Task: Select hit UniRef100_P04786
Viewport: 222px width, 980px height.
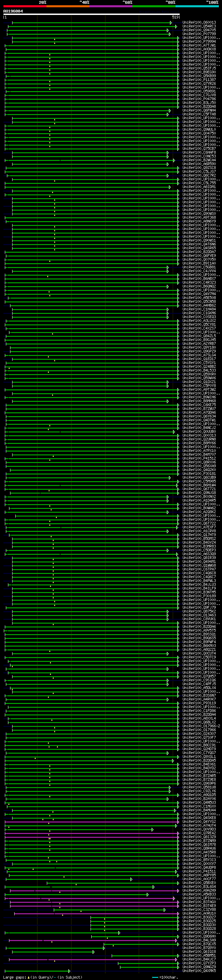Action: click(199, 99)
